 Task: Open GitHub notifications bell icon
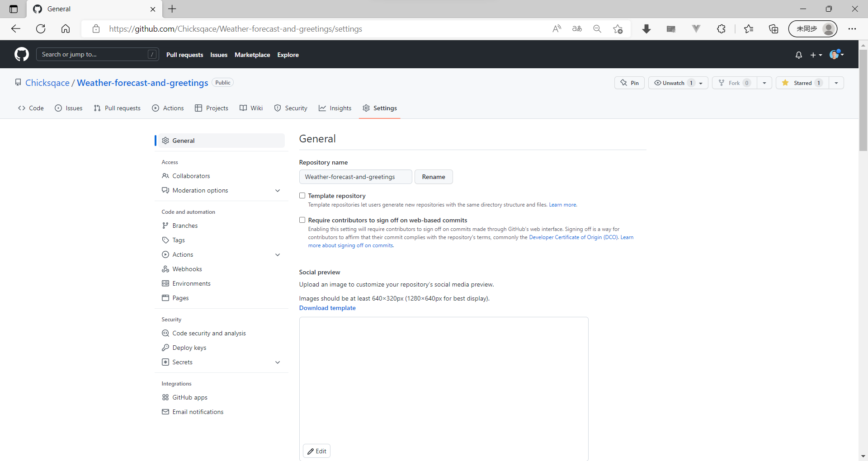[798, 54]
